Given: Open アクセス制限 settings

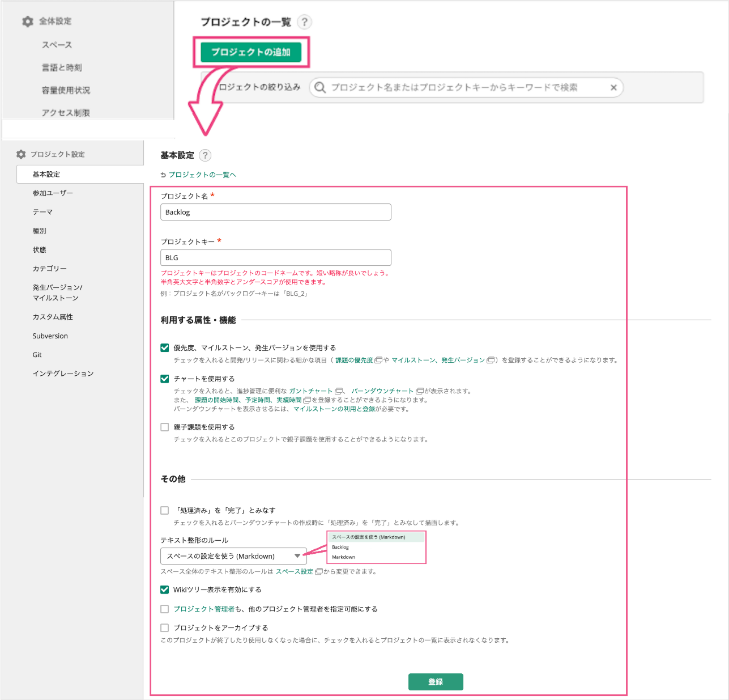Looking at the screenshot, I should coord(66,113).
